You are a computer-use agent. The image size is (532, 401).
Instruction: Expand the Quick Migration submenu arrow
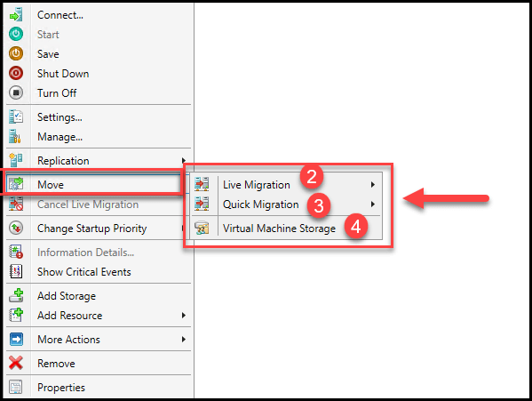(x=372, y=205)
